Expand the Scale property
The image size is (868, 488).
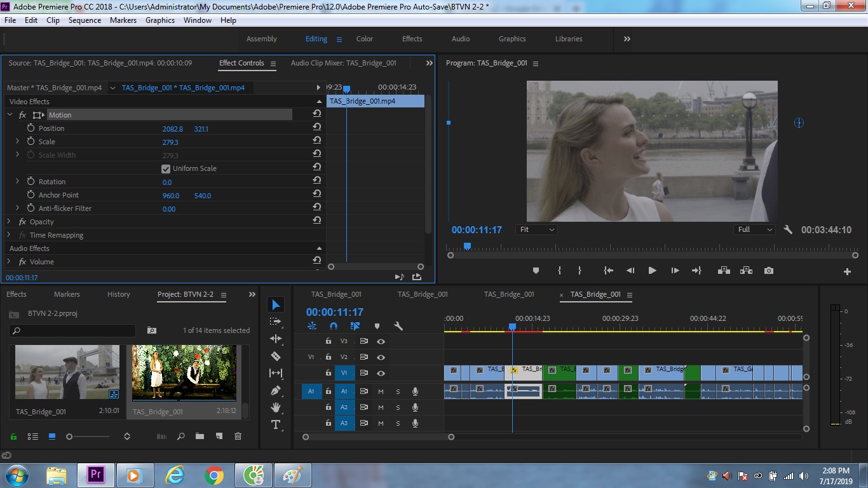click(18, 141)
